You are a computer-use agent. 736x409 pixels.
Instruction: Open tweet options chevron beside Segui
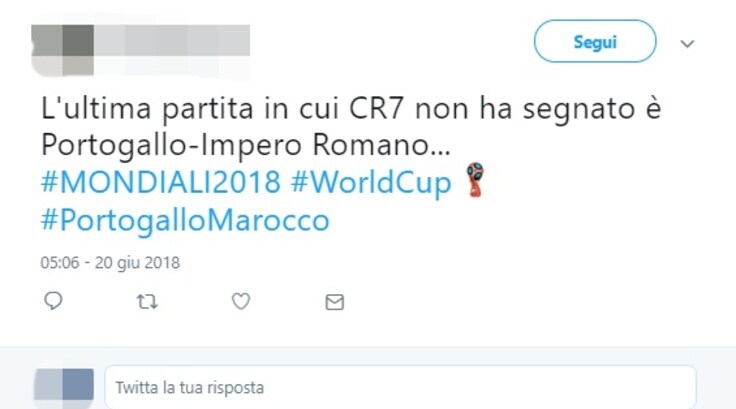[687, 44]
